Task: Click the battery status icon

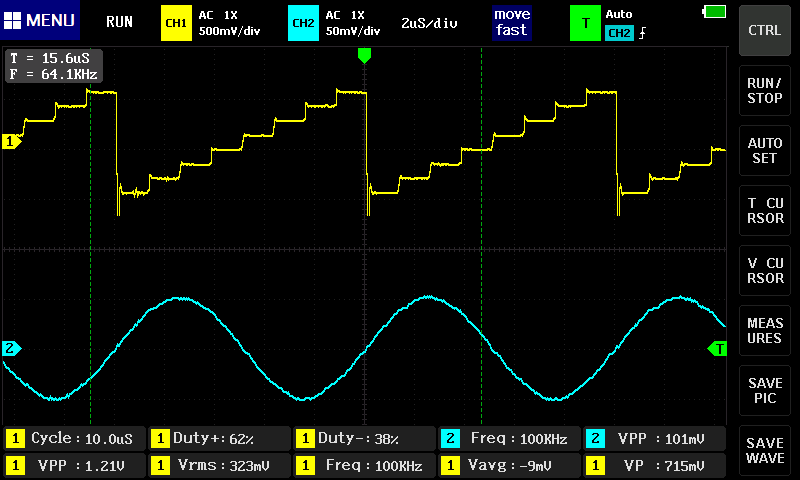Action: coord(715,11)
